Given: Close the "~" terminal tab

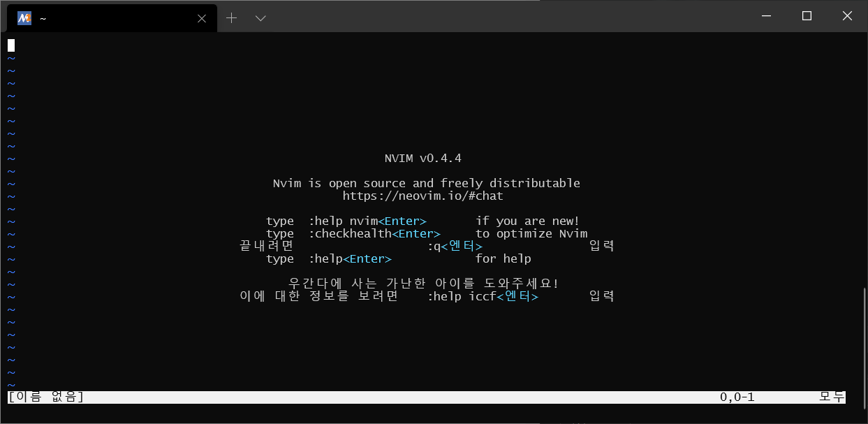Looking at the screenshot, I should point(202,18).
